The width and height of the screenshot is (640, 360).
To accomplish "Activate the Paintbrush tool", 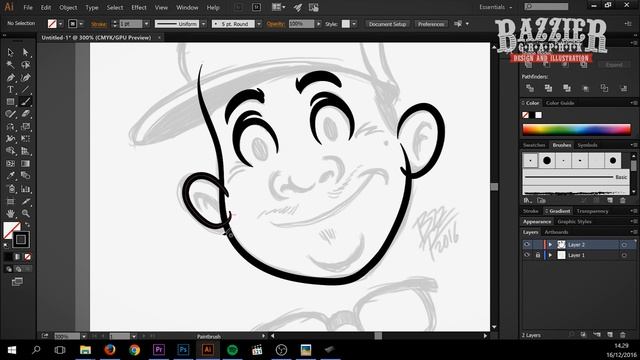I will pyautogui.click(x=25, y=102).
